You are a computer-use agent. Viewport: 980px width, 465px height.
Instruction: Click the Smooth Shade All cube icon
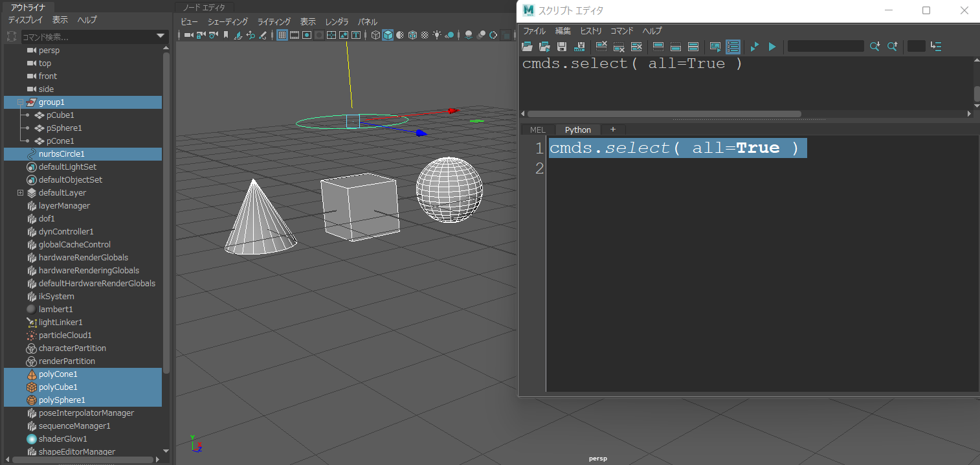coord(388,35)
